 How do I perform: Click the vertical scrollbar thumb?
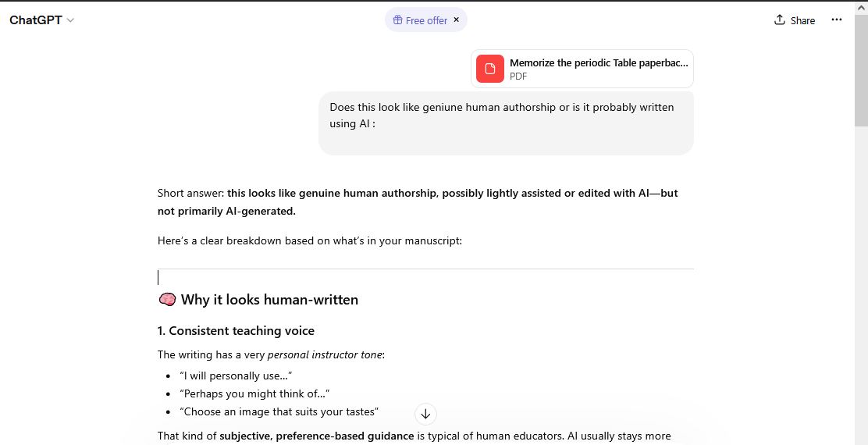coord(861,70)
